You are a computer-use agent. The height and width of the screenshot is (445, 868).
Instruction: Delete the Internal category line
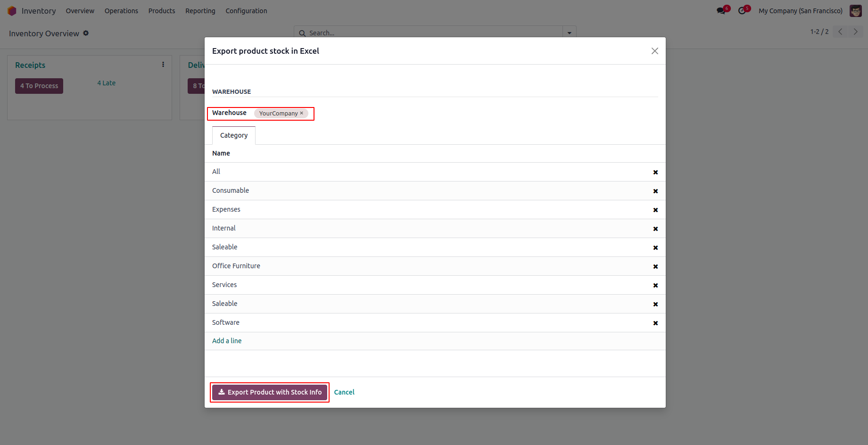[x=655, y=229]
